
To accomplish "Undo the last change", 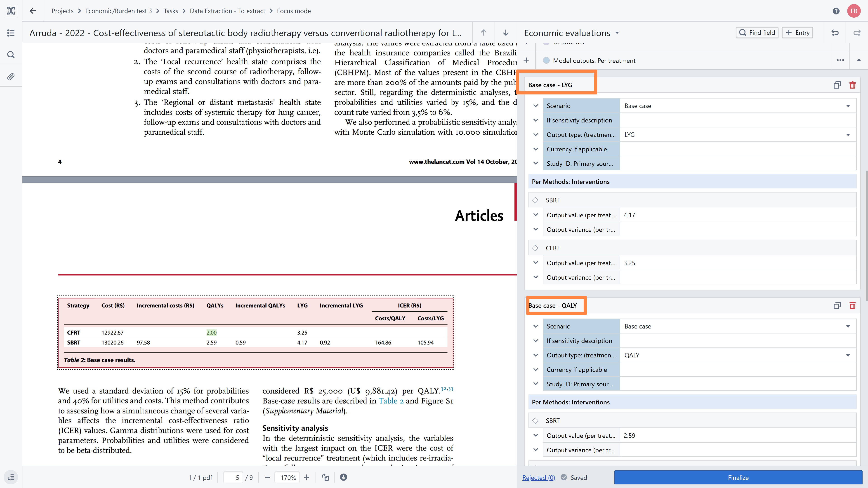I will 835,33.
